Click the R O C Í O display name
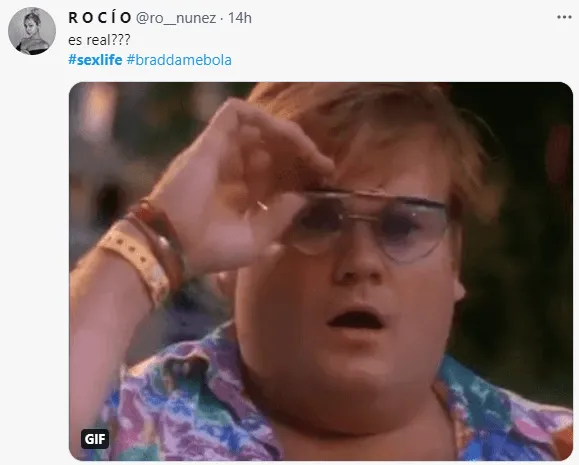Image resolution: width=579 pixels, height=465 pixels. pos(100,17)
